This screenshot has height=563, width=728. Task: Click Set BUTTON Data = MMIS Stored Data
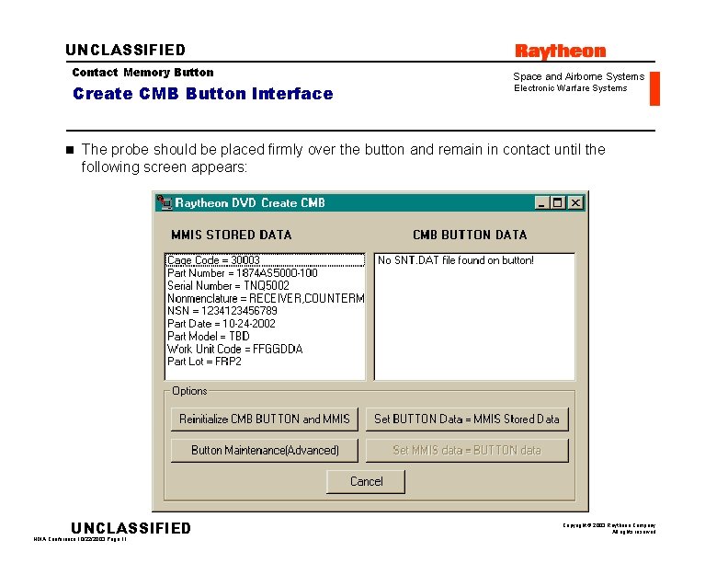coord(467,419)
